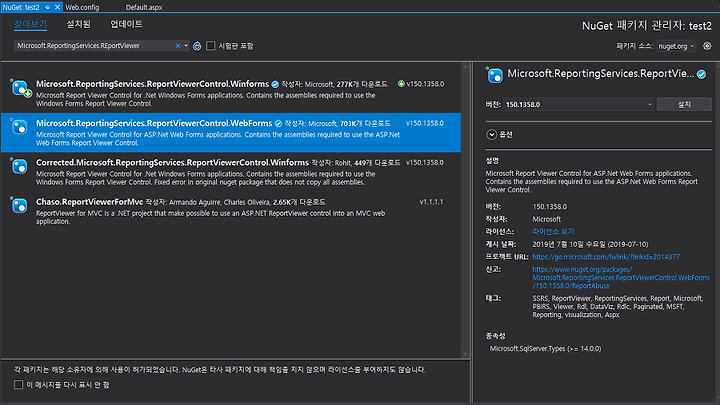
Task: Click the package search input field
Action: (94, 46)
